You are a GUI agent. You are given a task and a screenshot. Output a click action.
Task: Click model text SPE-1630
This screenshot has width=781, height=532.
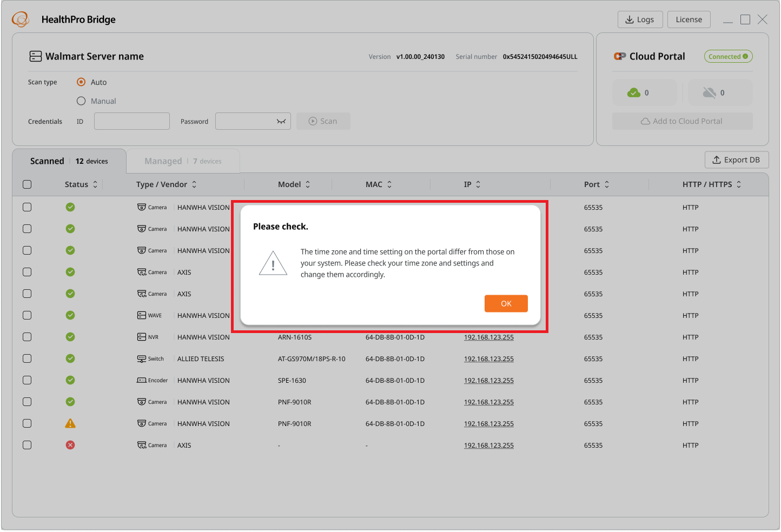pos(292,380)
